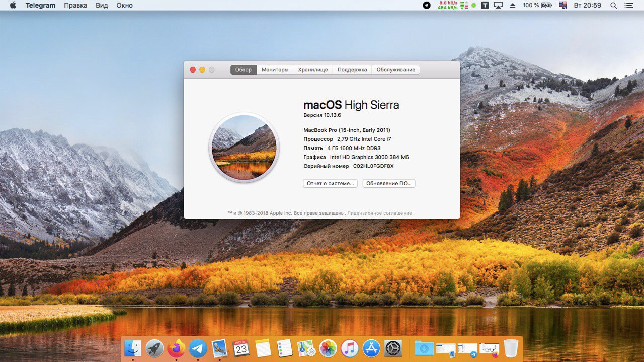Open the Окно menu
644x362 pixels.
tap(124, 5)
